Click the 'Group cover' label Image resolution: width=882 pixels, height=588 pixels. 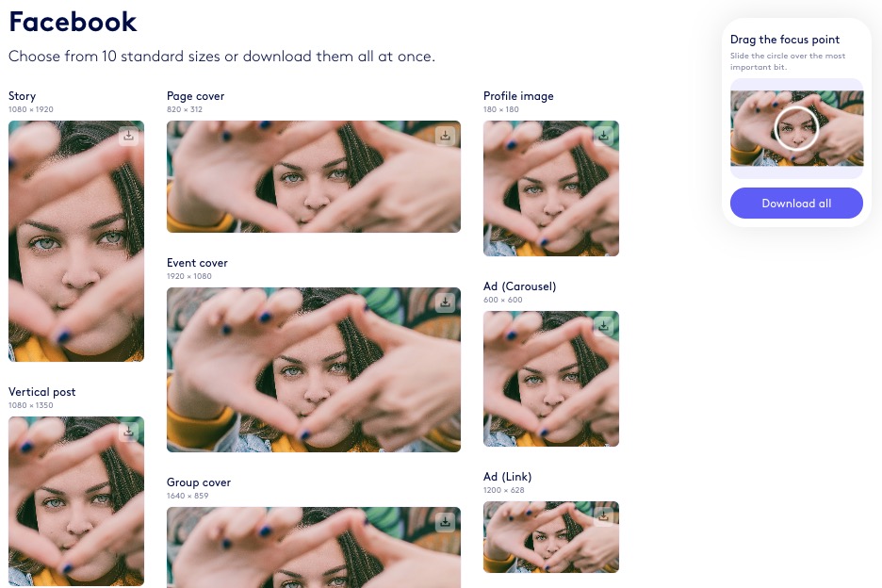(199, 482)
